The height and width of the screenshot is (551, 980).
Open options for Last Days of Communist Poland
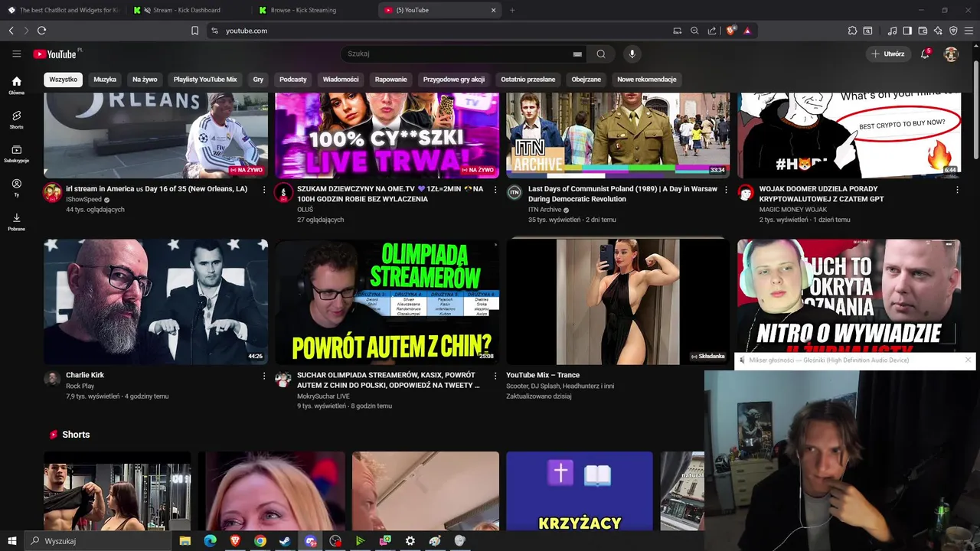tap(726, 189)
